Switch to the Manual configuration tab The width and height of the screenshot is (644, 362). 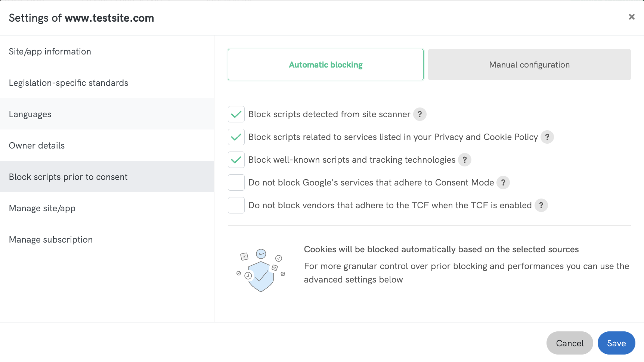[529, 64]
